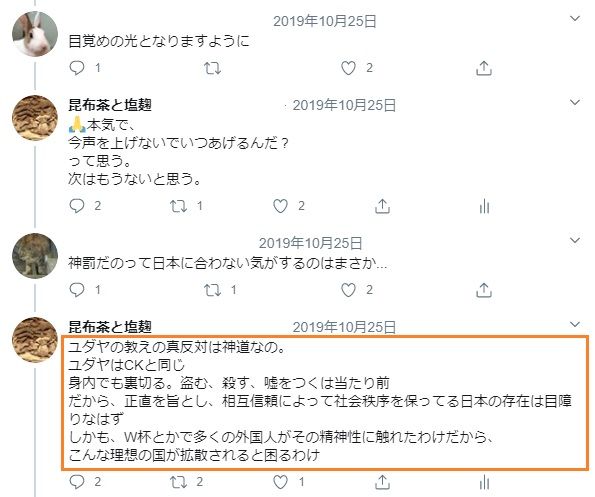Share the 目覚めの光となりますように tweet
This screenshot has width=595, height=497.
[x=484, y=68]
